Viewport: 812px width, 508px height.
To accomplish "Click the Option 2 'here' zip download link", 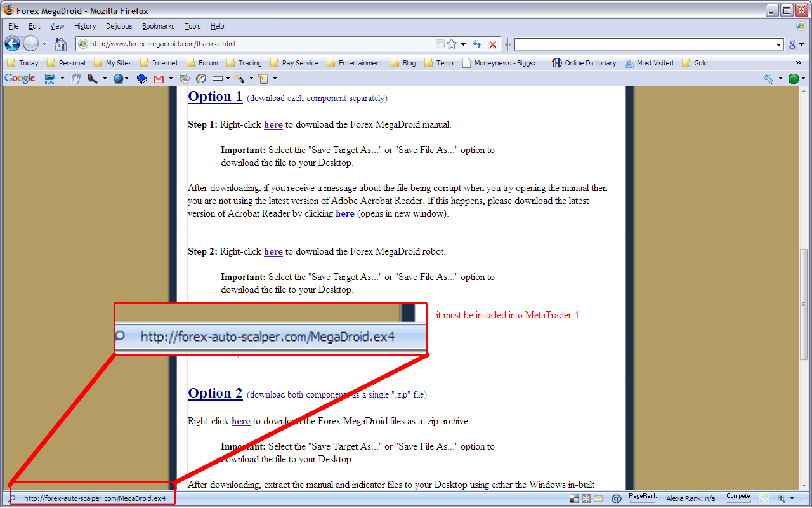I will point(241,421).
